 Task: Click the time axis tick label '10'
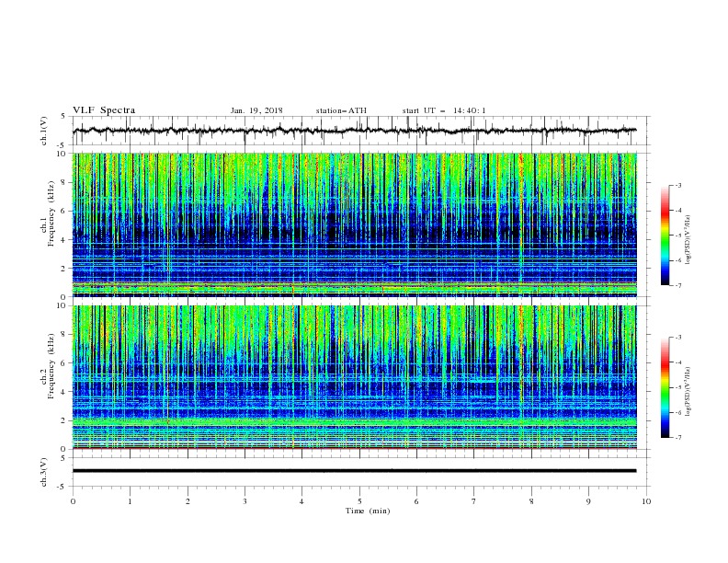point(646,501)
